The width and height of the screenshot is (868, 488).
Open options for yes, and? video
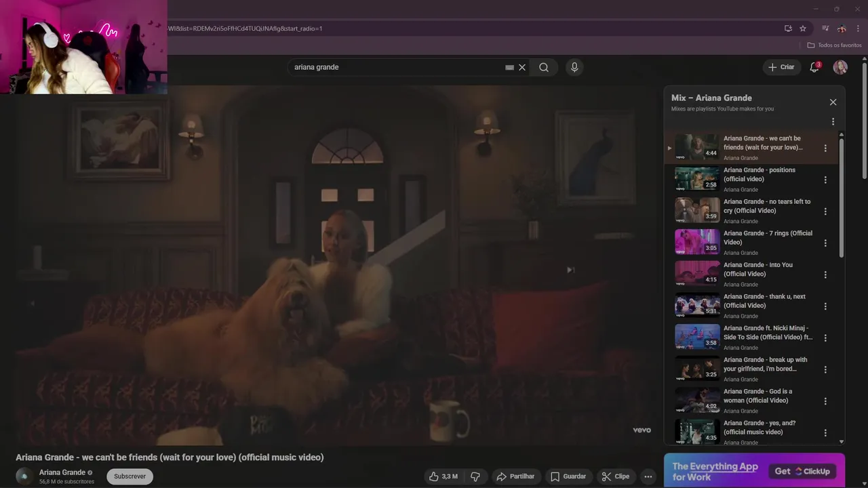click(825, 432)
